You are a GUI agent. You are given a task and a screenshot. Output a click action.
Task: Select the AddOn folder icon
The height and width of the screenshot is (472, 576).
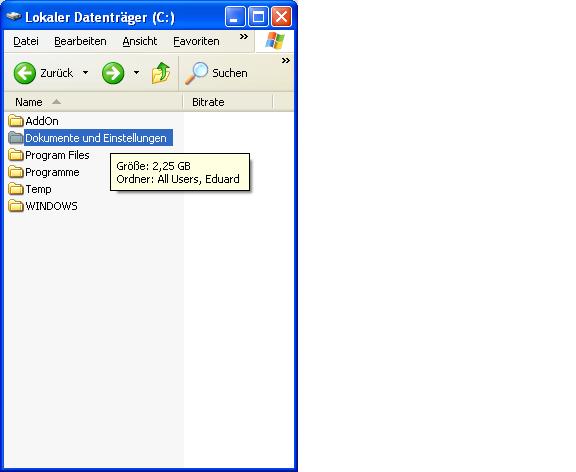pos(16,120)
